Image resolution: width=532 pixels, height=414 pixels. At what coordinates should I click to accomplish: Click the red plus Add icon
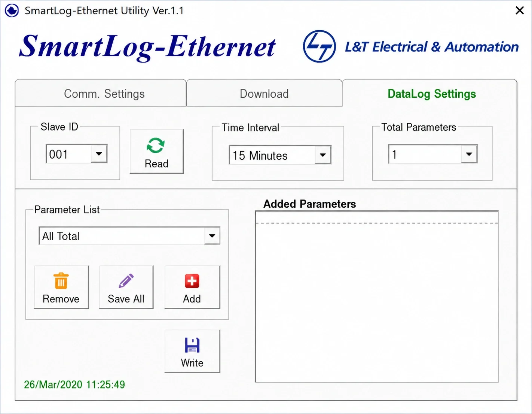point(192,281)
